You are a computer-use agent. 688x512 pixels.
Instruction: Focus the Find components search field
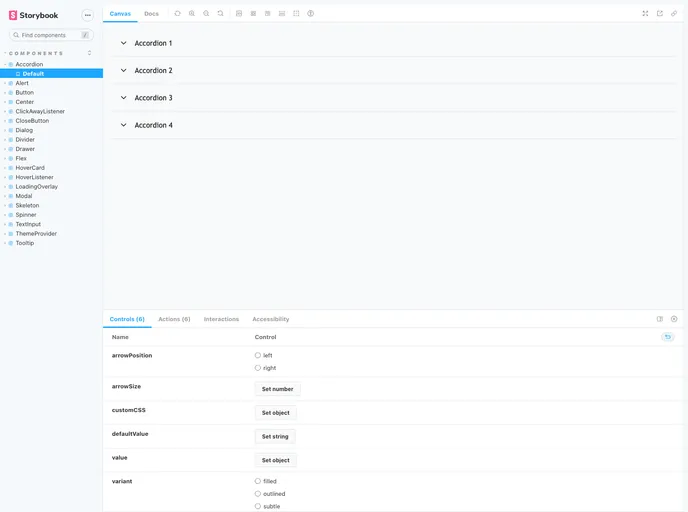[x=51, y=35]
